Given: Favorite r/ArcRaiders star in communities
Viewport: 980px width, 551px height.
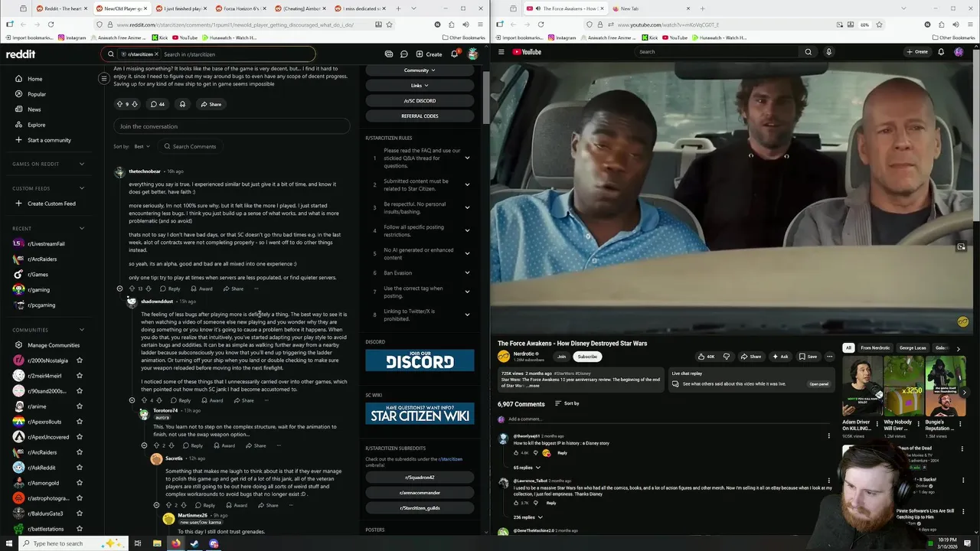Looking at the screenshot, I should (x=80, y=452).
